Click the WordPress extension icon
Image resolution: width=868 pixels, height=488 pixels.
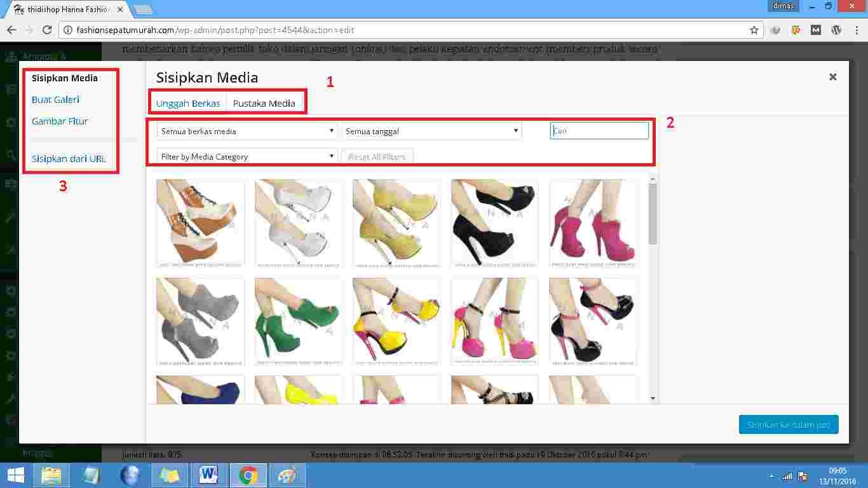pos(836,30)
